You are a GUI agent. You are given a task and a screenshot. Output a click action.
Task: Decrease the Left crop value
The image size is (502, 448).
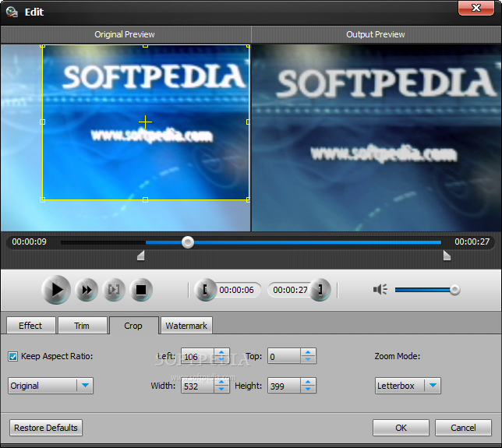(221, 360)
